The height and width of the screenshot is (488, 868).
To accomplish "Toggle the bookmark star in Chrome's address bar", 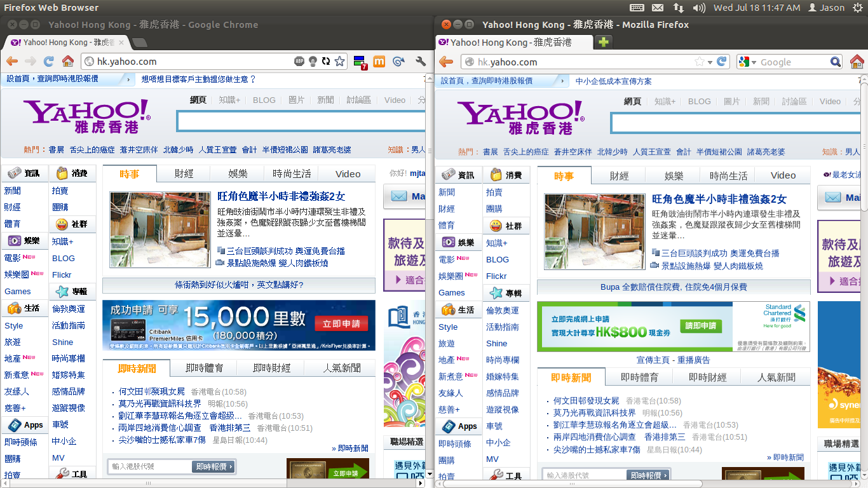I will click(340, 62).
